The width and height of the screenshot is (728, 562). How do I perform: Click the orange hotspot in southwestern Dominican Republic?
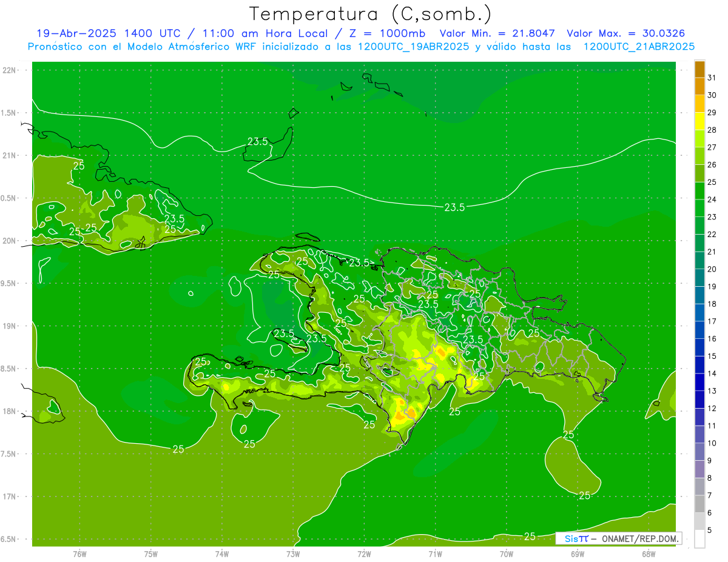[411, 412]
